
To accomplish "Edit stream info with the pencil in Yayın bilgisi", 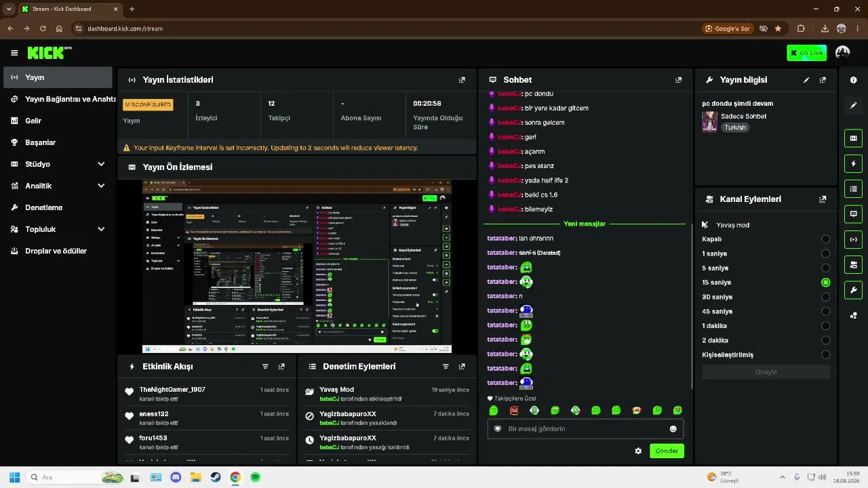I will click(x=806, y=80).
